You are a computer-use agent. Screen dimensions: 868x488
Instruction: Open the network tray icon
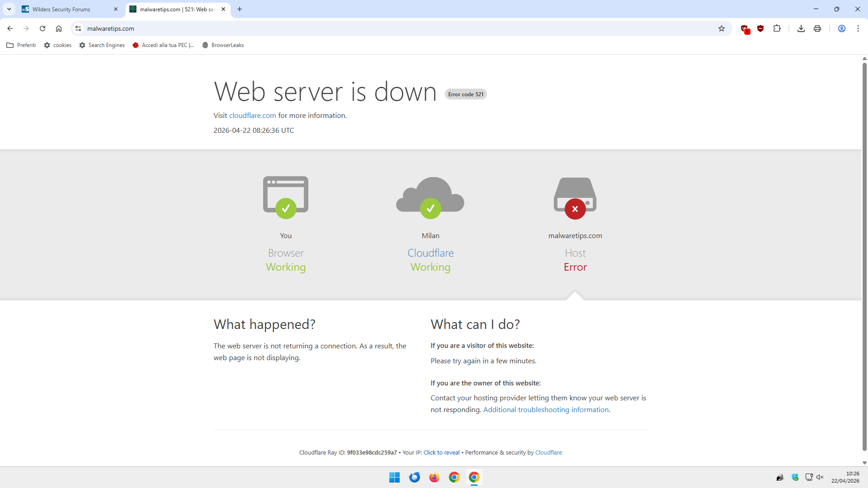pyautogui.click(x=809, y=478)
